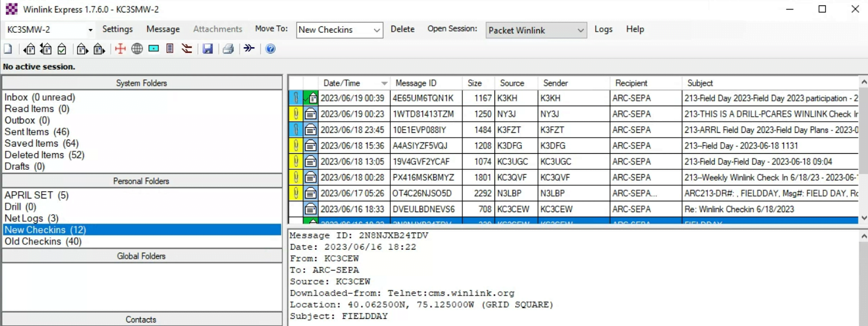Click paperclip icon on NY3J message row
Viewport: 868px width, 326px height.
coord(295,114)
